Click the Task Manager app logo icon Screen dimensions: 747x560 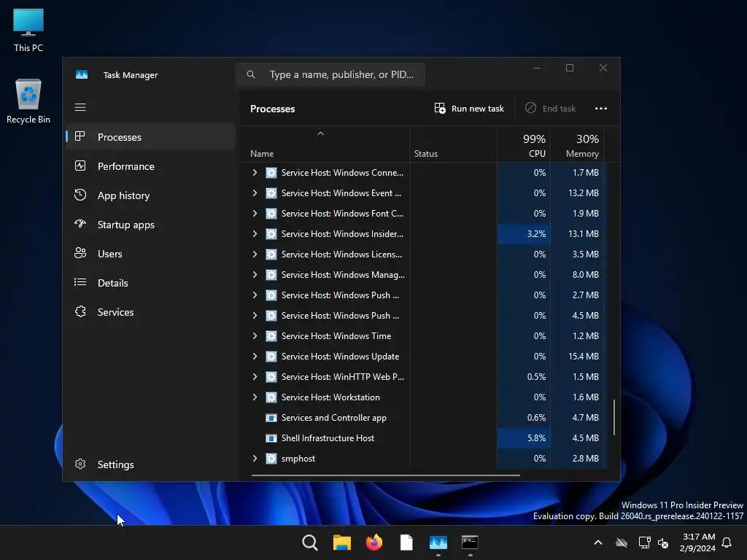[x=82, y=75]
